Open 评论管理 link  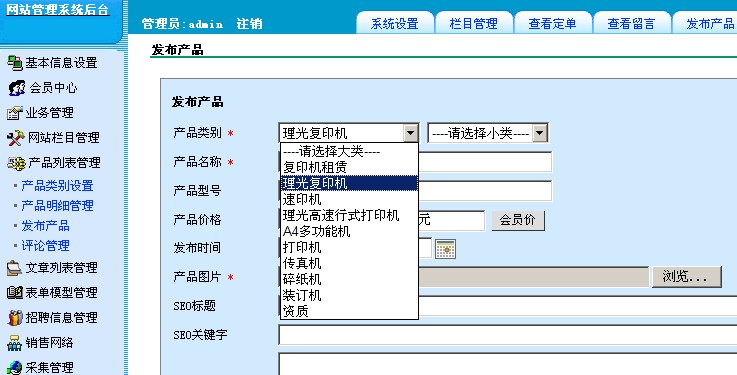(45, 245)
